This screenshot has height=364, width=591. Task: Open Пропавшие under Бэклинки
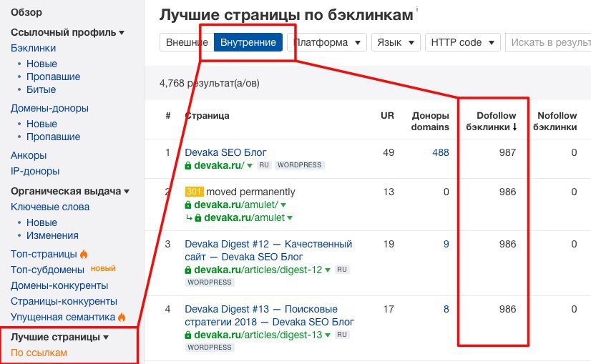tap(53, 77)
